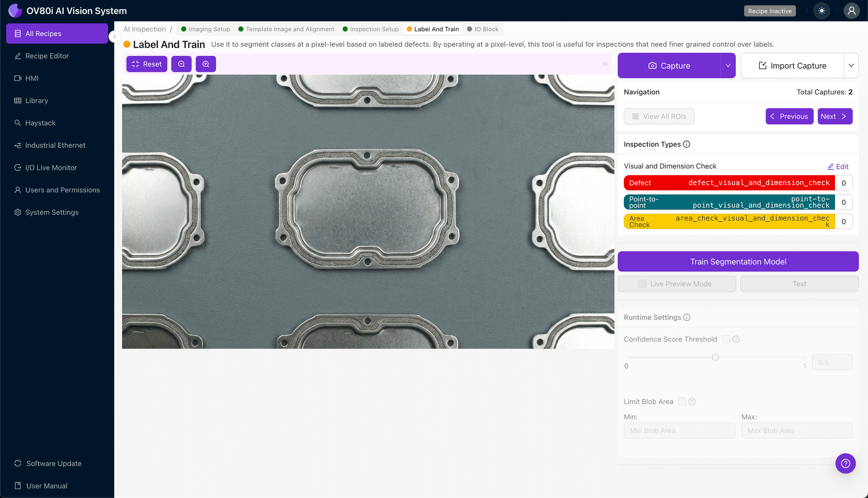Click the confidence threshold slider handle

coord(715,357)
